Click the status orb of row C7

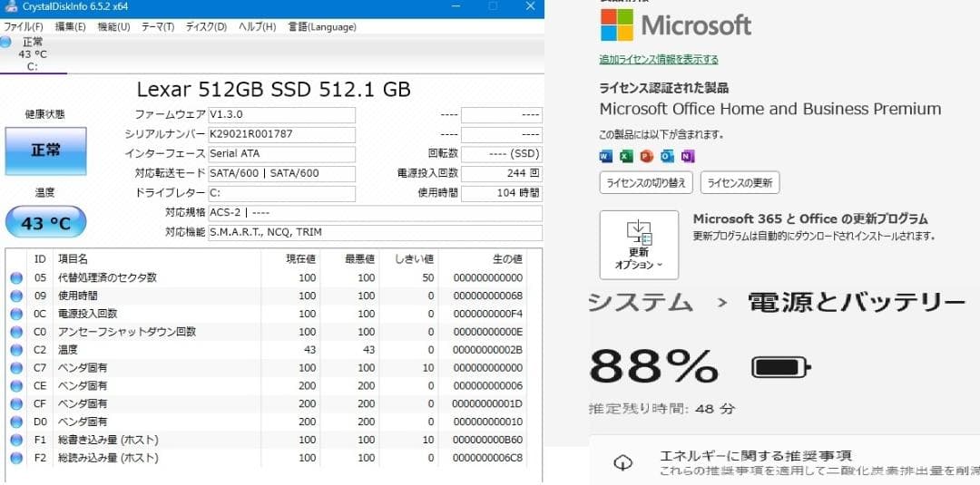pyautogui.click(x=16, y=369)
